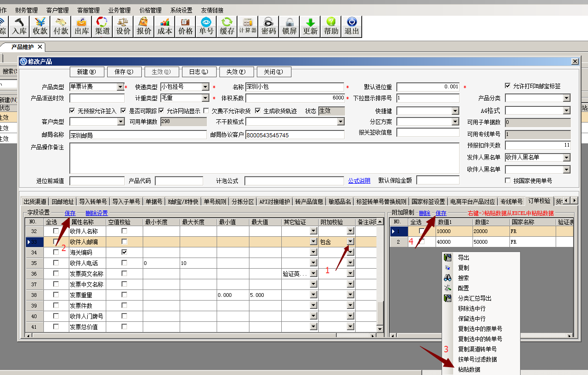Click the 单号 eye icon
This screenshot has height=375, width=588.
click(206, 26)
